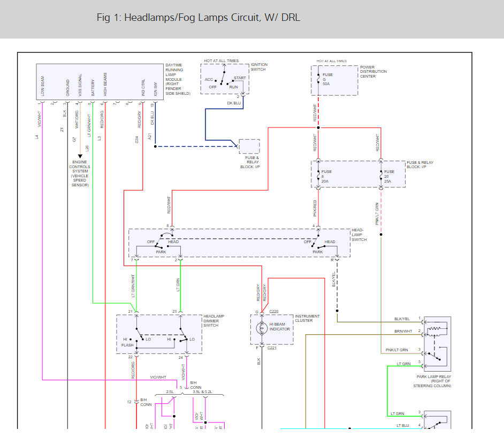The image size is (504, 445).
Task: Click 'ACC' position in ignition switch
Action: [209, 79]
